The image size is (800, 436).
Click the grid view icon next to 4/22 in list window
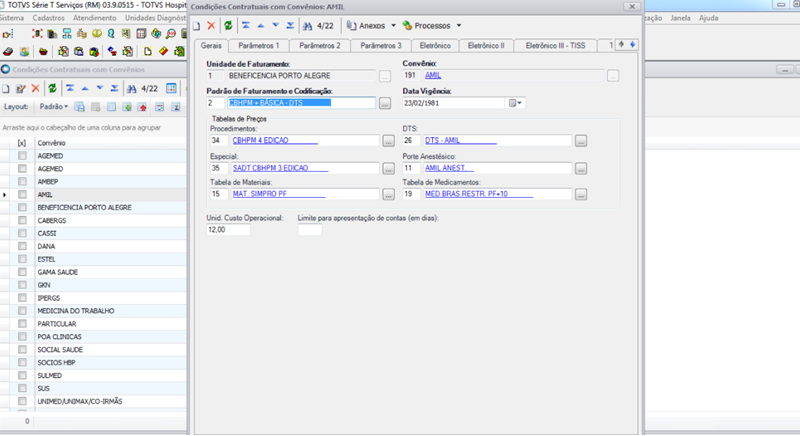pos(171,89)
